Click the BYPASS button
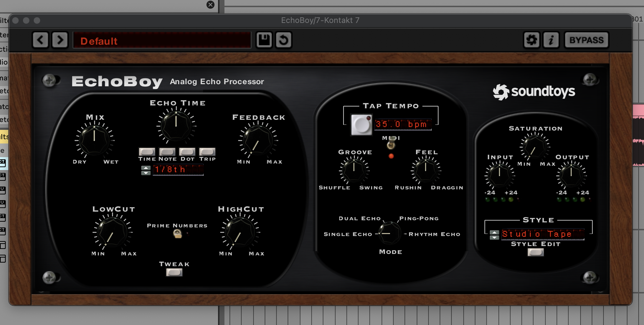Image resolution: width=644 pixels, height=325 pixels. (x=587, y=40)
